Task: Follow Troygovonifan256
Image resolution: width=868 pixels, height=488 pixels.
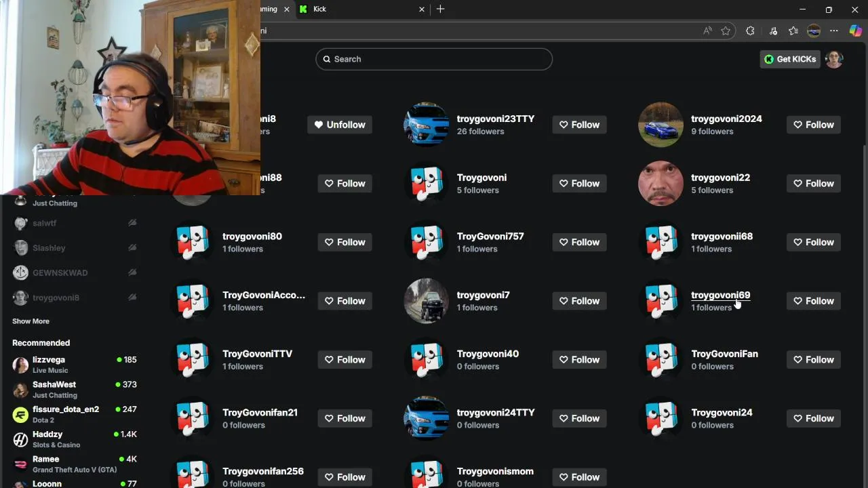Action: click(345, 477)
